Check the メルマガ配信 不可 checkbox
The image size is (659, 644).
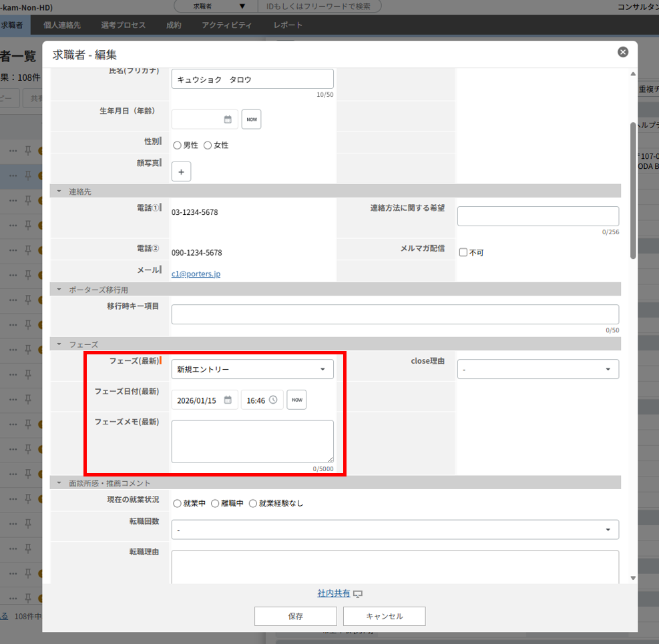[x=463, y=253]
